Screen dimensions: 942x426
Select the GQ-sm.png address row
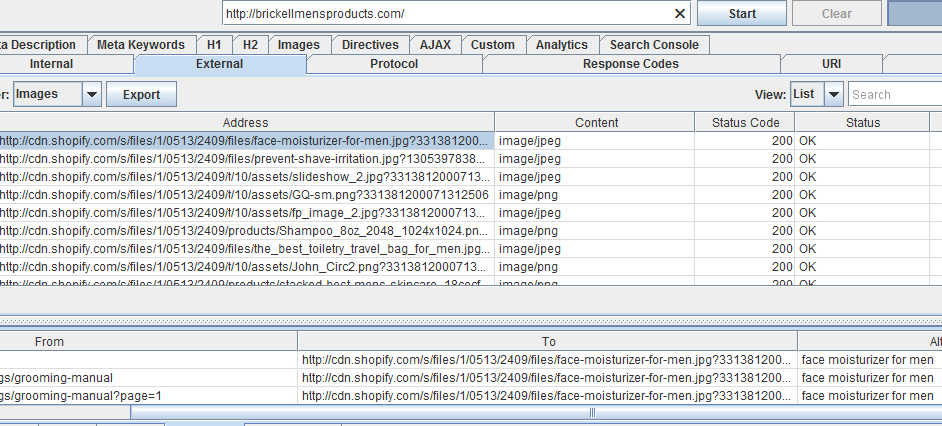pyautogui.click(x=246, y=195)
